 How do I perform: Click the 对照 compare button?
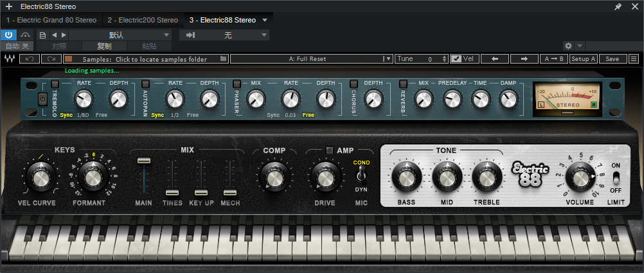(59, 46)
